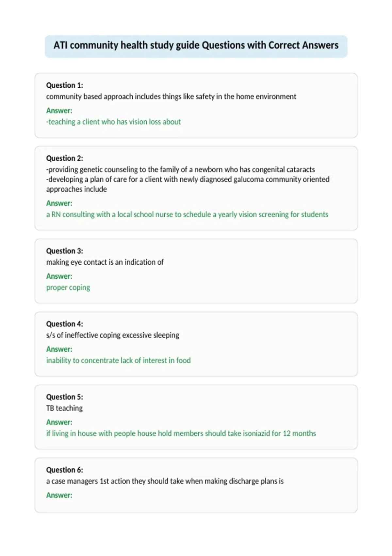The height and width of the screenshot is (556, 392).
Task: Click case managers discharge plans question text
Action: click(165, 481)
